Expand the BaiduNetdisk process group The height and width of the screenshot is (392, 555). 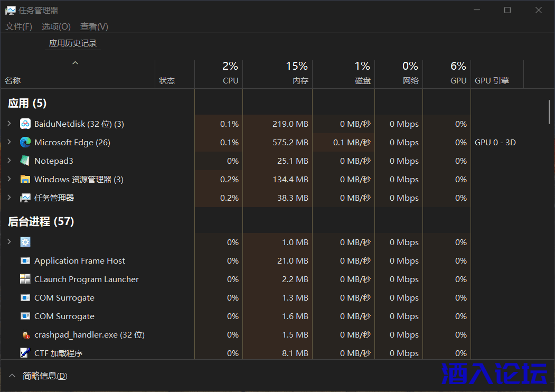(x=9, y=124)
